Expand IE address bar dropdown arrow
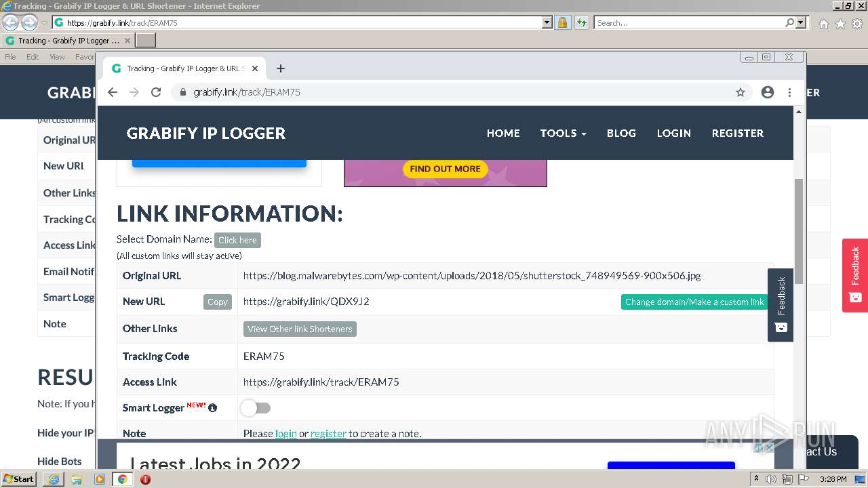 click(x=547, y=22)
